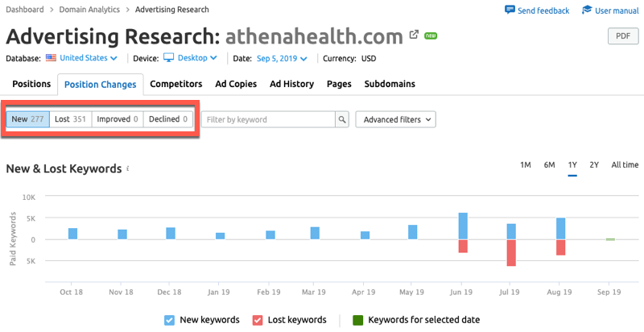This screenshot has width=644, height=332.
Task: Expand the Advanced filters dropdown
Action: coord(394,119)
